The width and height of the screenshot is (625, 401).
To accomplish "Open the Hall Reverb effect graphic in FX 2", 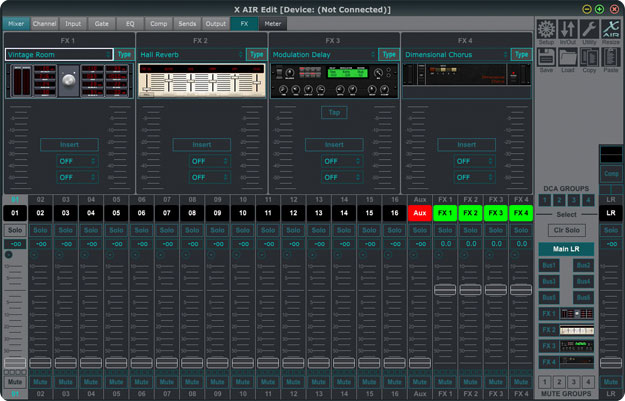I will [x=202, y=81].
